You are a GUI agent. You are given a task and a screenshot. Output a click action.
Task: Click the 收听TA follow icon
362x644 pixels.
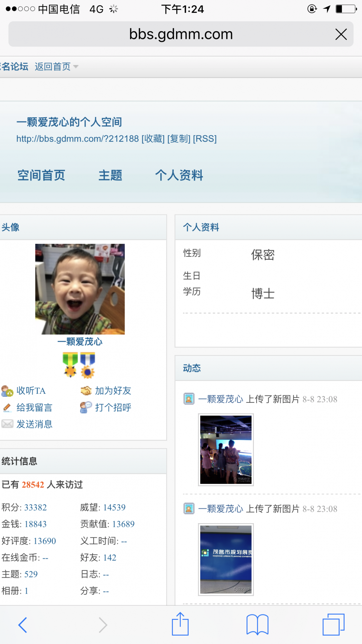7,391
